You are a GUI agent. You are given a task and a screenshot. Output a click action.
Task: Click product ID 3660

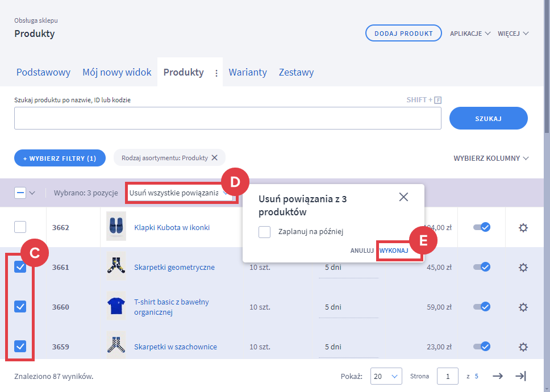click(x=61, y=307)
